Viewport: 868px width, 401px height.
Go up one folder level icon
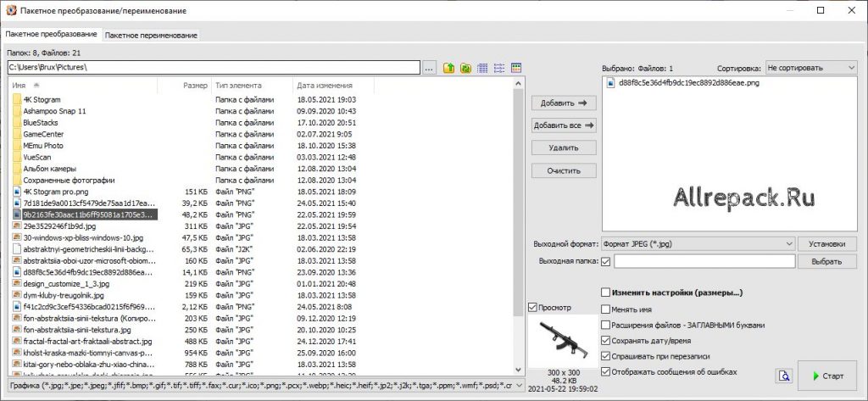[449, 68]
